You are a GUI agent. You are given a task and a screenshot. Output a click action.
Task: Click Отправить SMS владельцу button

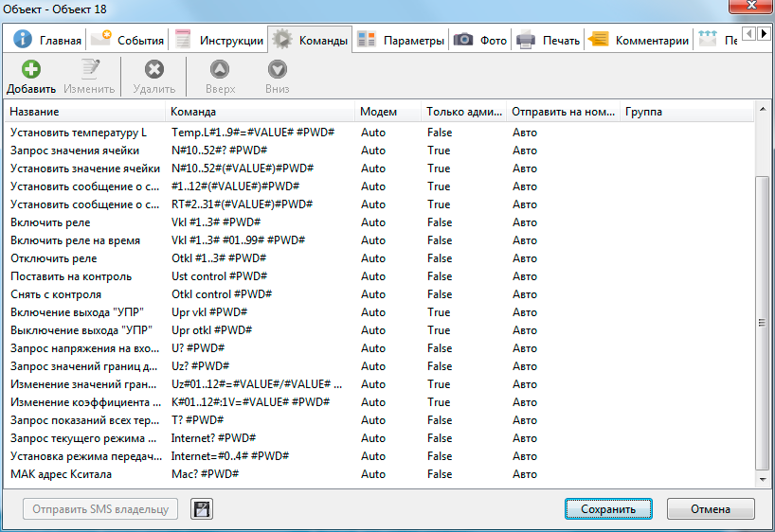(100, 508)
